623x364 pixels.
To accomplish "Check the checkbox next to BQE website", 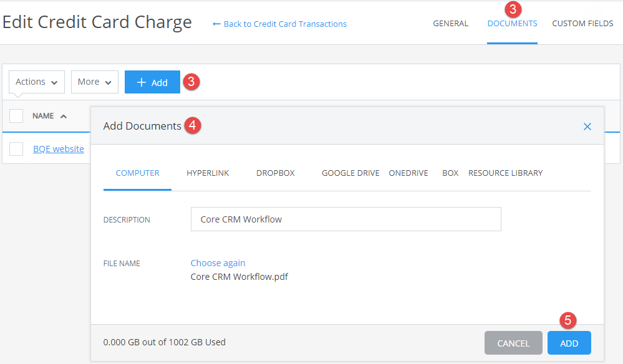I will (x=16, y=148).
